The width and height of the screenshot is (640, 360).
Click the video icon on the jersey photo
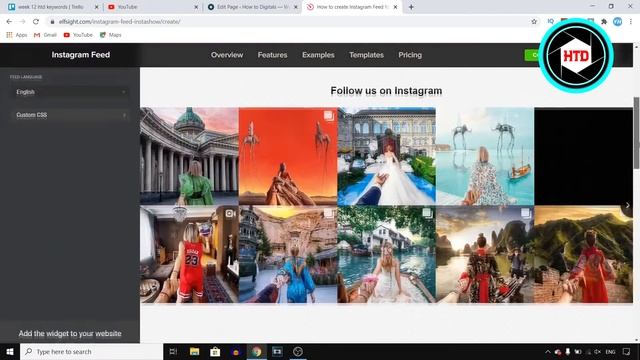(230, 213)
